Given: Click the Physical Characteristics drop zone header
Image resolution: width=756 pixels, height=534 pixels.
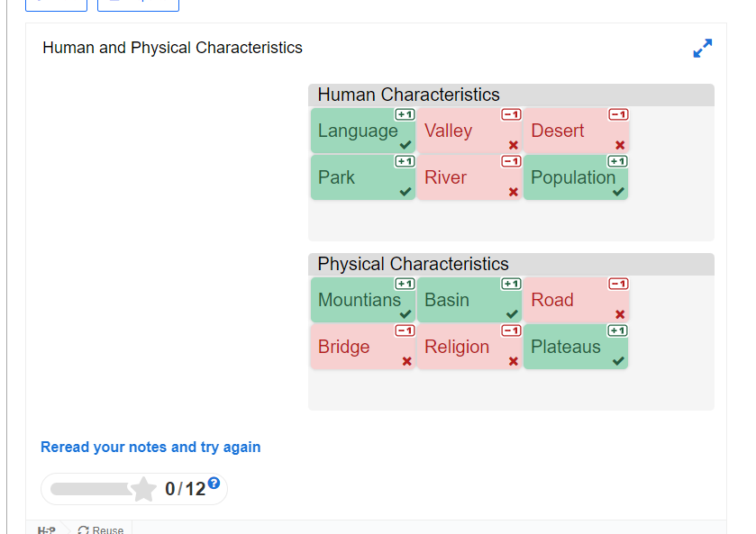Looking at the screenshot, I should [x=511, y=264].
